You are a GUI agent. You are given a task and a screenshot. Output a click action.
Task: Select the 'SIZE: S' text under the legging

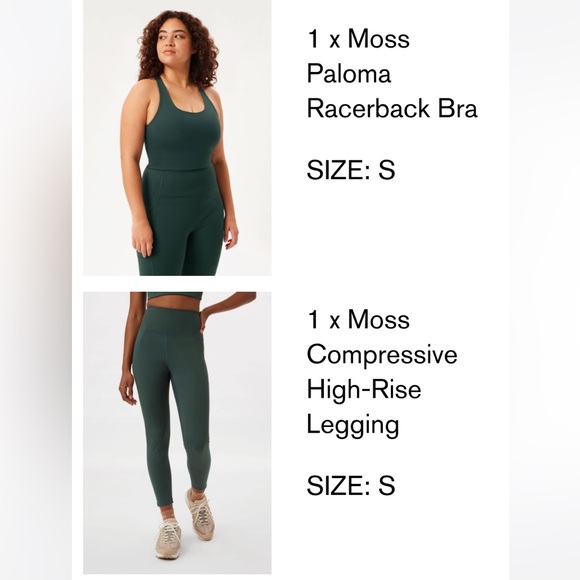point(351,485)
